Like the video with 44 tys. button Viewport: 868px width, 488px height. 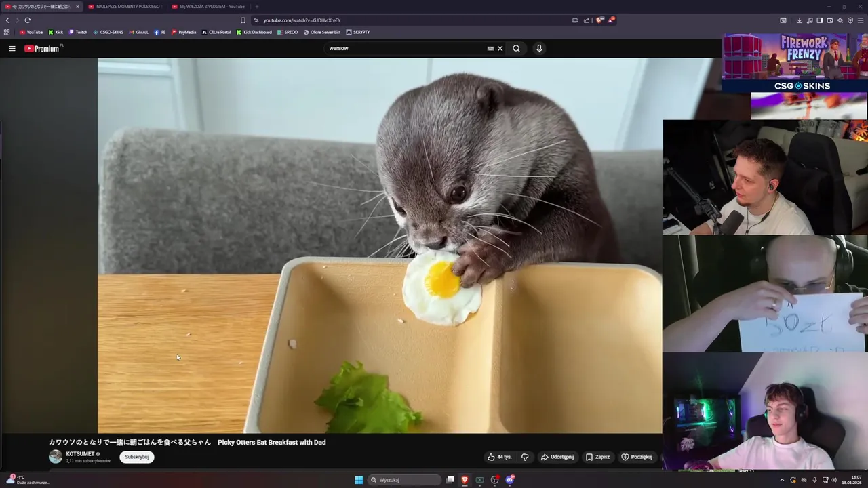[500, 457]
